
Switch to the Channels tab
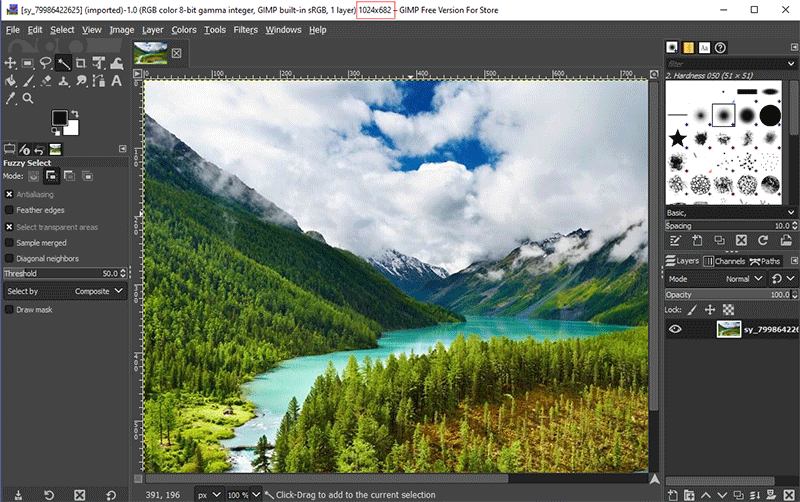point(723,261)
